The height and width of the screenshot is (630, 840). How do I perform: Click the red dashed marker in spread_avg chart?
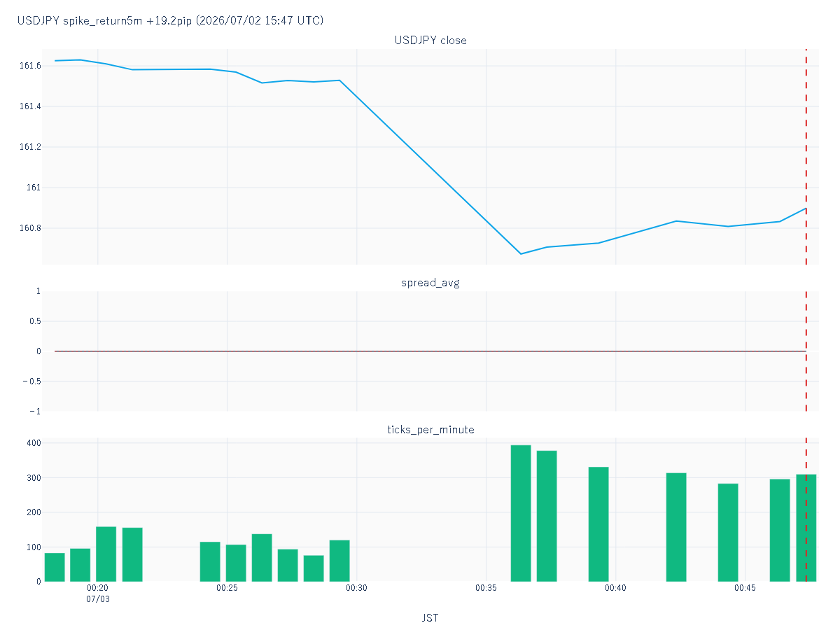click(806, 351)
